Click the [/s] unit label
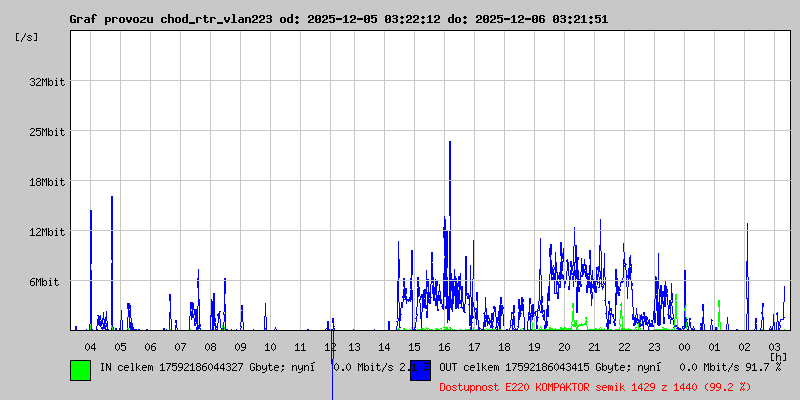The height and width of the screenshot is (400, 800). (x=27, y=37)
